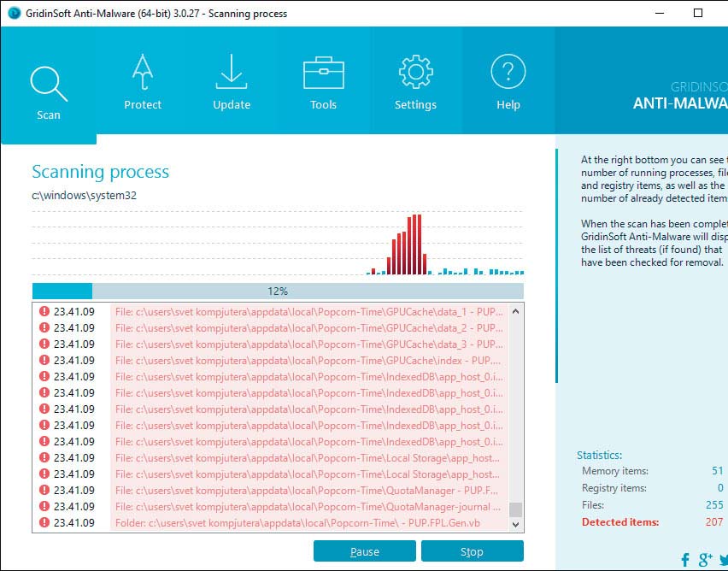The height and width of the screenshot is (571, 728).
Task: Open the Update download arrow icon
Action: click(x=232, y=72)
